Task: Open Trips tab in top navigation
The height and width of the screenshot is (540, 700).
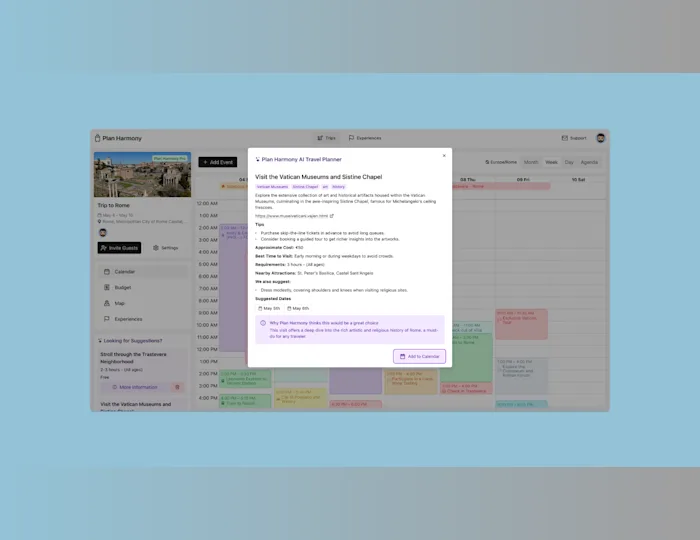Action: 326,138
